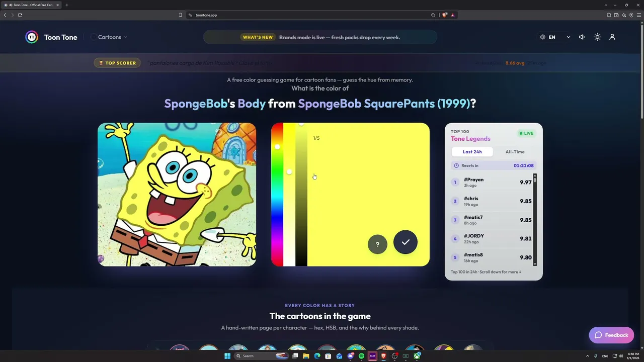
Task: Select the #JORDY leaderboard entry
Action: point(492,238)
